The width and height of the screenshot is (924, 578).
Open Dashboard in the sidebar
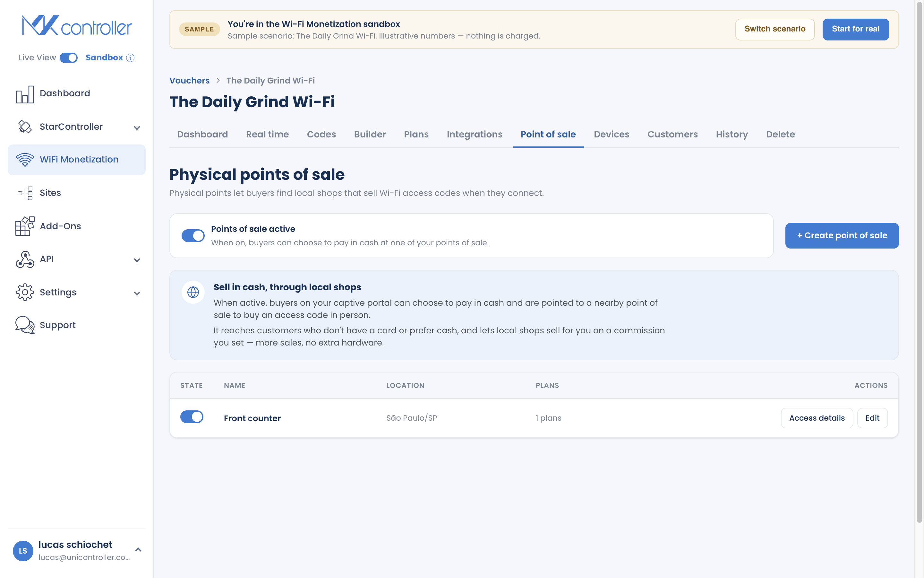[76, 94]
